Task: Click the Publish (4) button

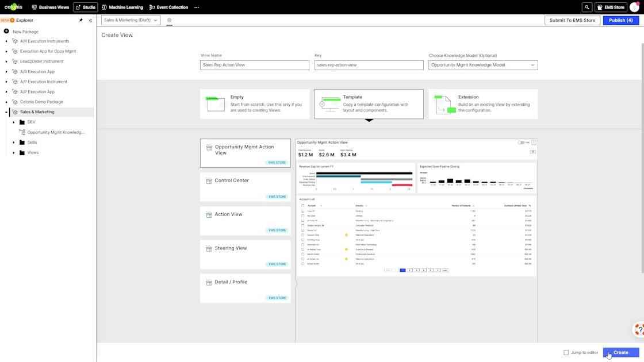Action: pyautogui.click(x=620, y=20)
